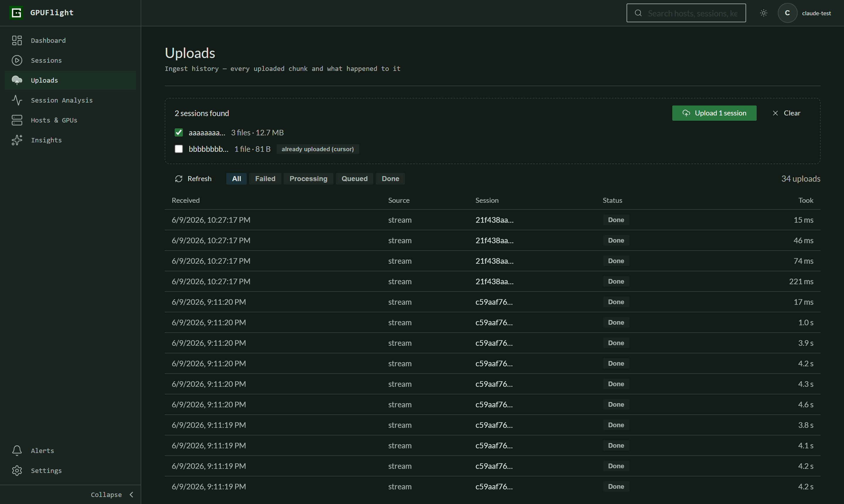Select the row that took 4.3 s
The width and height of the screenshot is (844, 504).
point(492,384)
